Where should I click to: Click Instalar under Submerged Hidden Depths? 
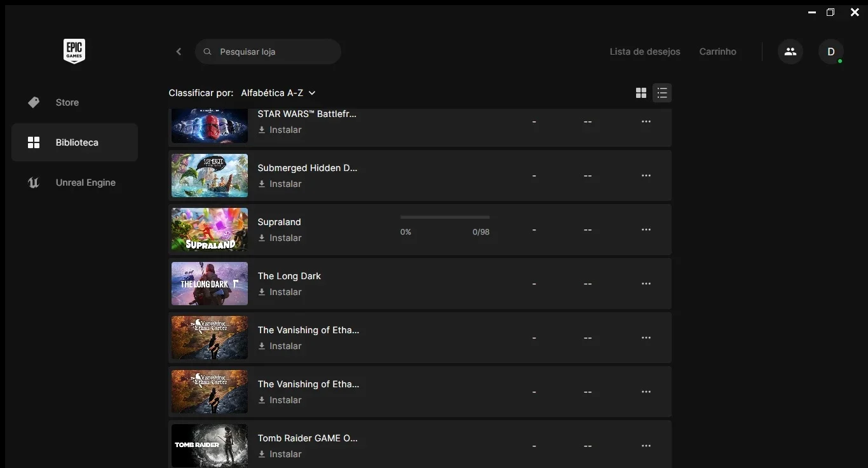click(x=280, y=184)
